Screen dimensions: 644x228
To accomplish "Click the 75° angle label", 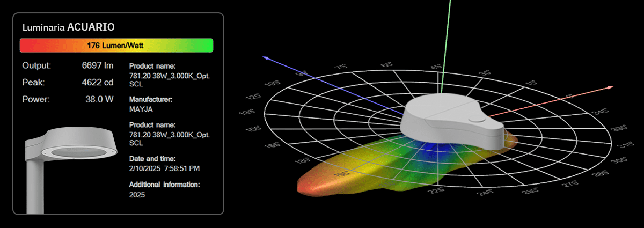I will pyautogui.click(x=340, y=67).
